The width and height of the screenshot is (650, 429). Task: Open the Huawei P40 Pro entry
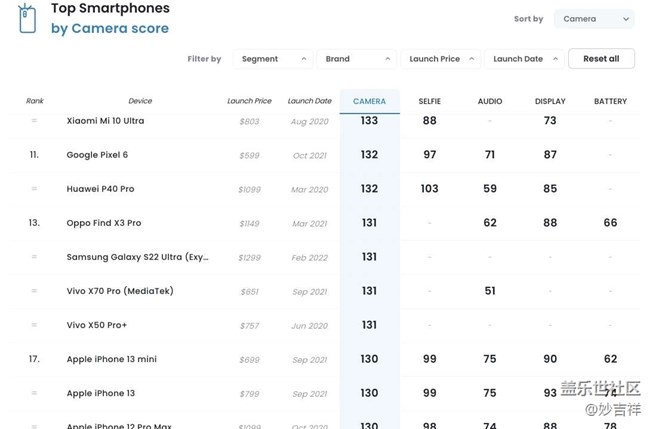[x=100, y=189]
